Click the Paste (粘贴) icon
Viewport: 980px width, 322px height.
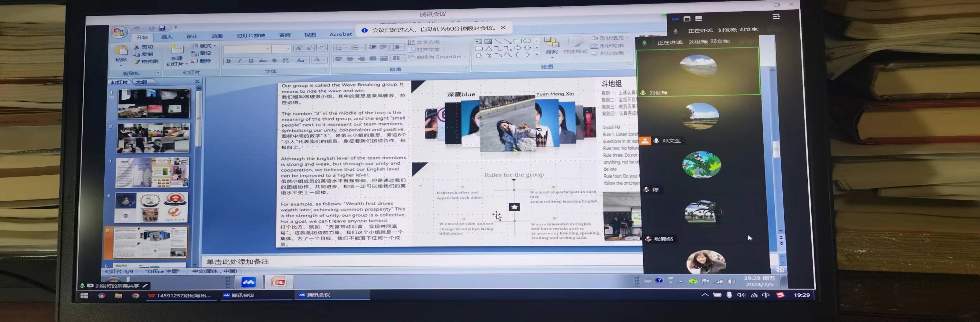[x=121, y=50]
